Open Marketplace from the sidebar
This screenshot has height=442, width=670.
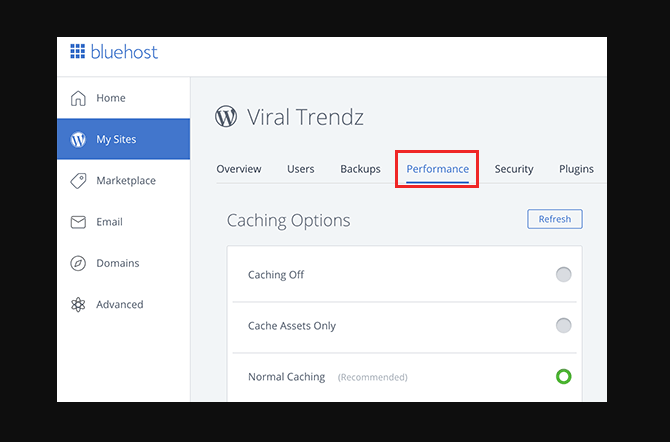coord(123,180)
